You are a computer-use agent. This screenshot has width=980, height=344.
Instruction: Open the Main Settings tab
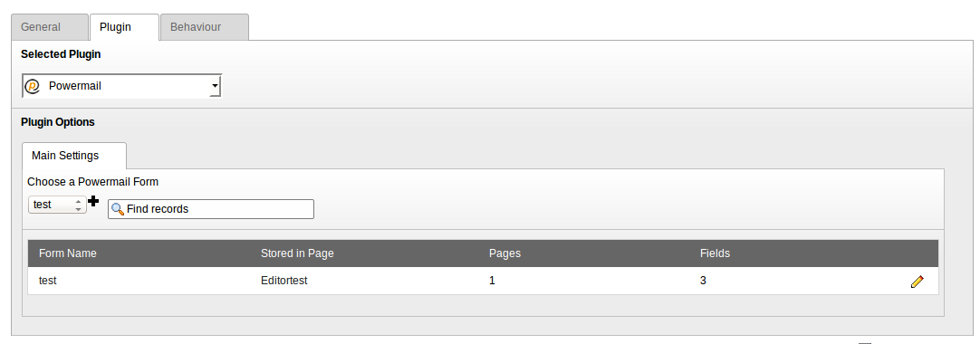[74, 156]
